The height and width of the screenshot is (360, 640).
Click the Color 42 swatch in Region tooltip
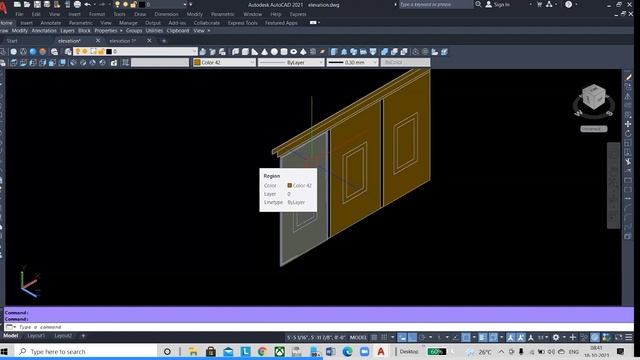coord(289,185)
